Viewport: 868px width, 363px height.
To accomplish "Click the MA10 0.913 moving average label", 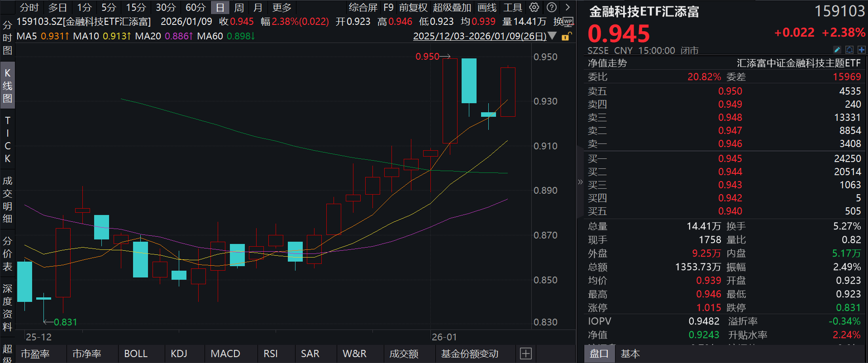I will coord(102,36).
